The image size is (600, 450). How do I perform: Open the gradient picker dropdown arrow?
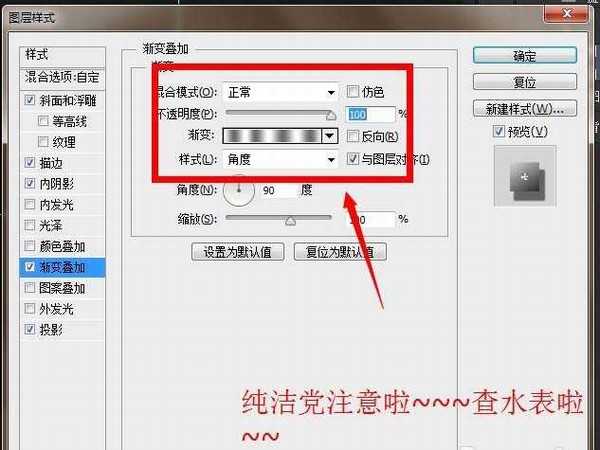tap(329, 136)
